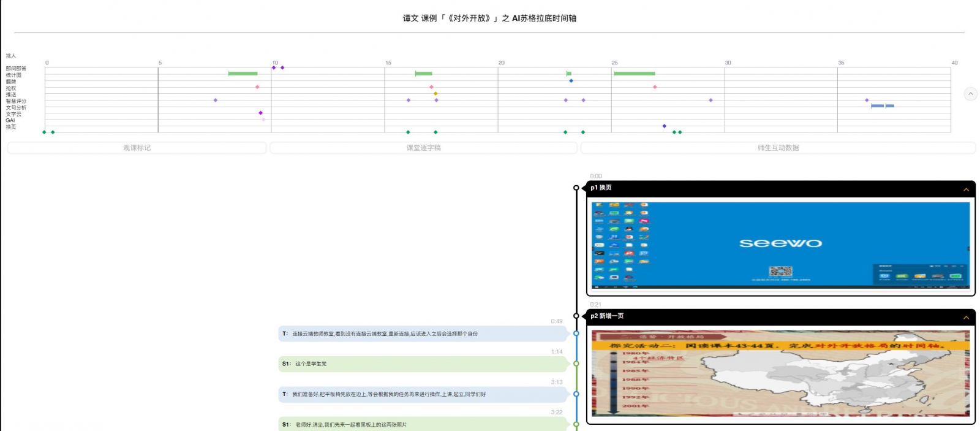Viewport: 980px width, 431px height.
Task: Click the round scroll-to-top arrow button
Action: pyautogui.click(x=970, y=94)
